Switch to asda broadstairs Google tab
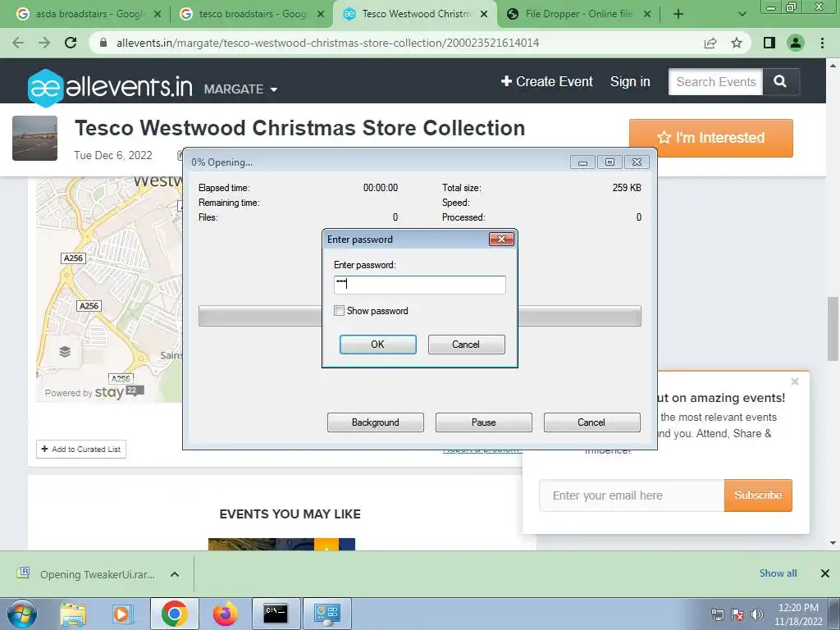 (89, 14)
